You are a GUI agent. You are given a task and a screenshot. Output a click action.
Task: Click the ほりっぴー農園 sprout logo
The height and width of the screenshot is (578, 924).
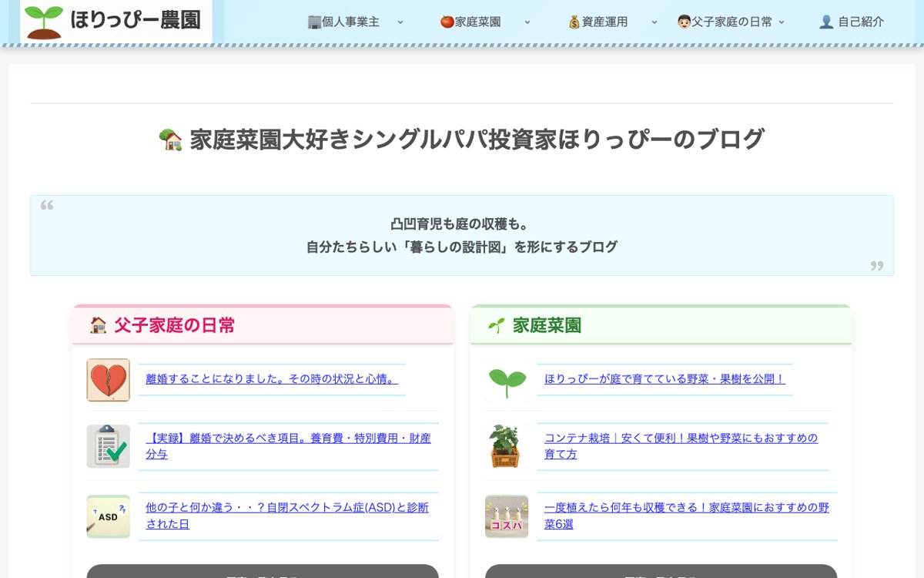pos(115,22)
